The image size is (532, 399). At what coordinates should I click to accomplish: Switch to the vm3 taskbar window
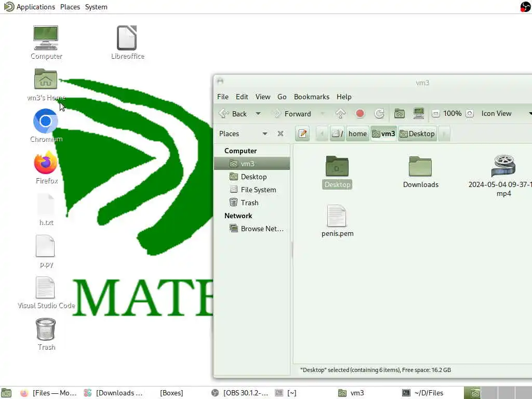pyautogui.click(x=351, y=393)
